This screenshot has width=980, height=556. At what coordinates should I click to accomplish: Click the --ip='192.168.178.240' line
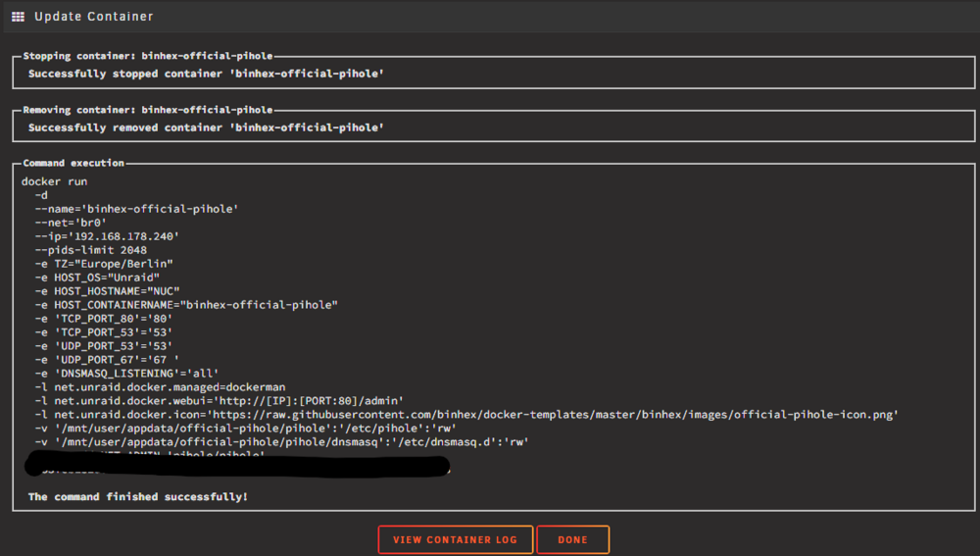point(107,236)
